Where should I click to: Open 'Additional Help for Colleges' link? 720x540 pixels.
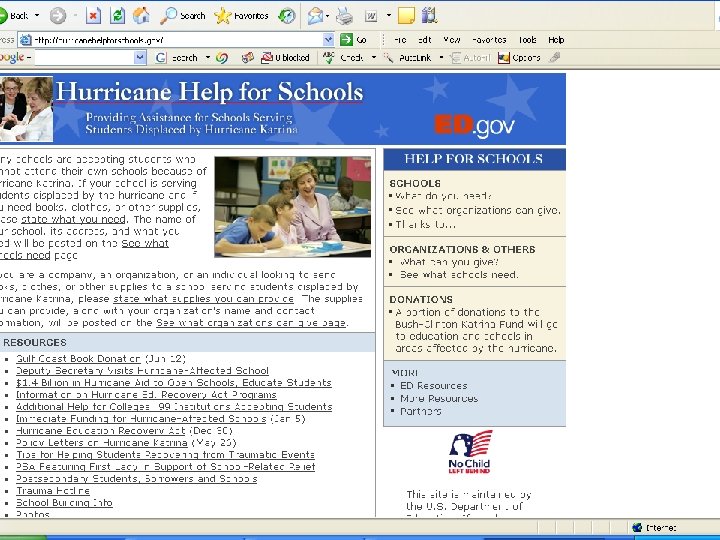pyautogui.click(x=174, y=406)
